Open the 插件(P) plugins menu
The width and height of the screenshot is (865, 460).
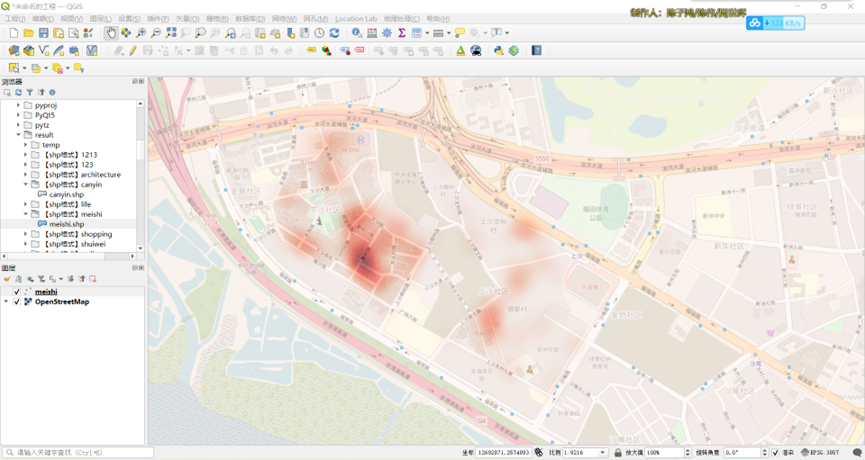pyautogui.click(x=158, y=19)
